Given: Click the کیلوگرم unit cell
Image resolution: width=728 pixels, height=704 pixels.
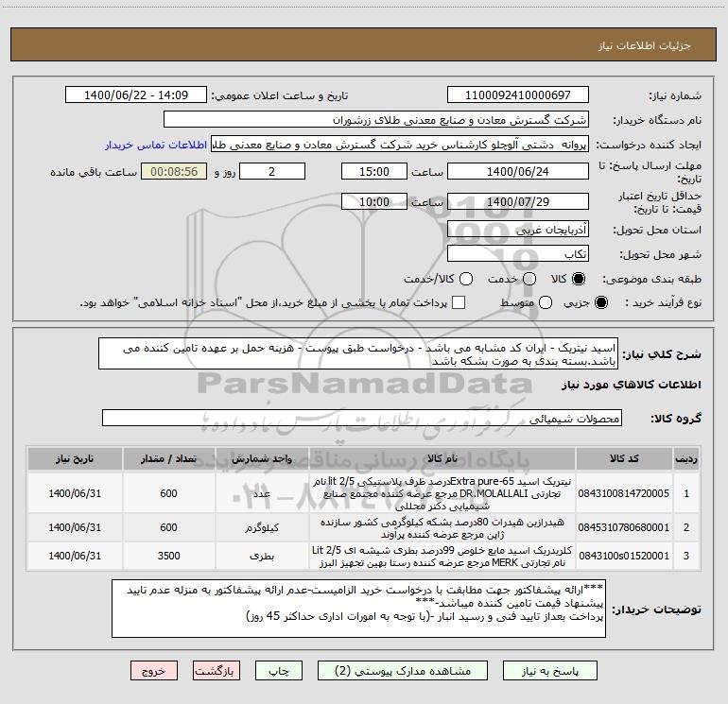Looking at the screenshot, I should [x=262, y=527].
